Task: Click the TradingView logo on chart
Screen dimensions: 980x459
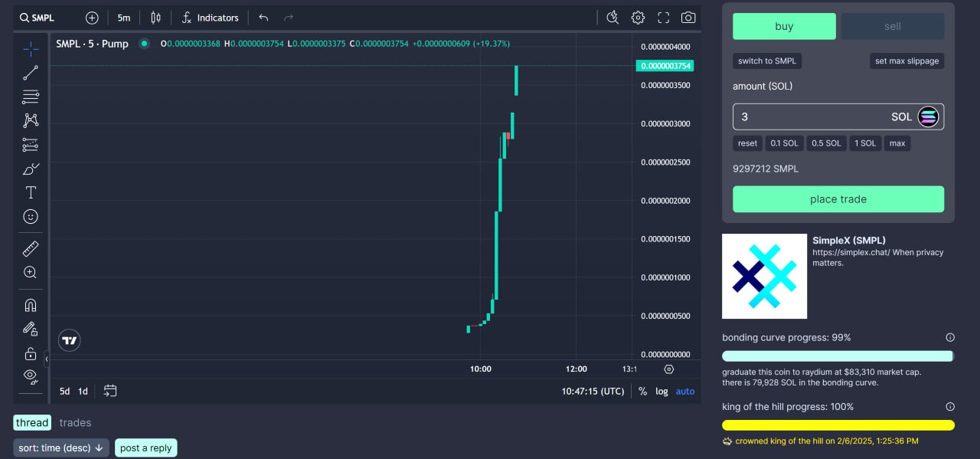Action: coord(70,340)
